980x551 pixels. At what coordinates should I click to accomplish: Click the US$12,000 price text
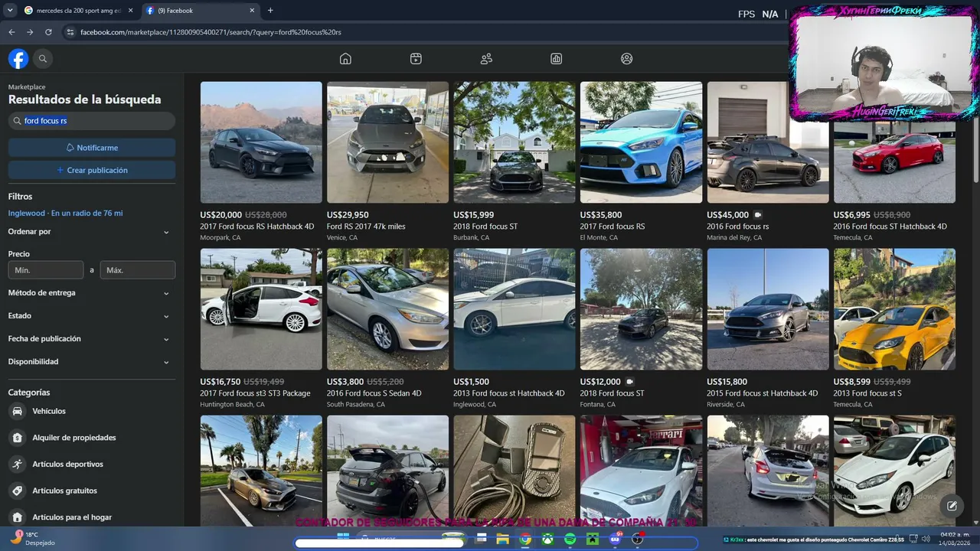click(600, 382)
